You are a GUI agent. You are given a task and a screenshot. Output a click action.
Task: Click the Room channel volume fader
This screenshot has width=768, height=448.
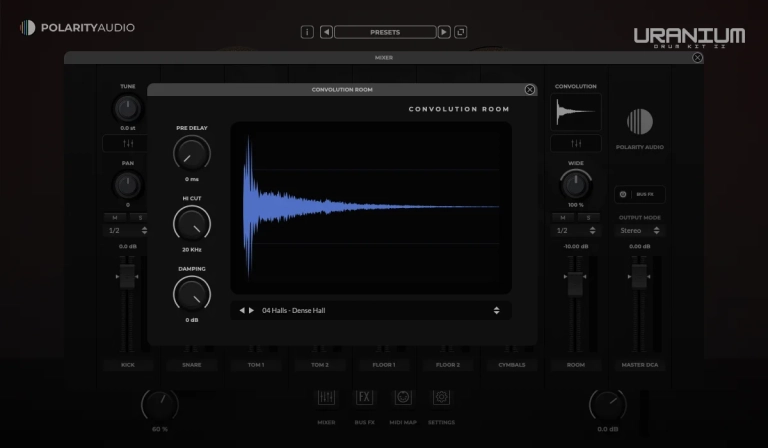575,284
